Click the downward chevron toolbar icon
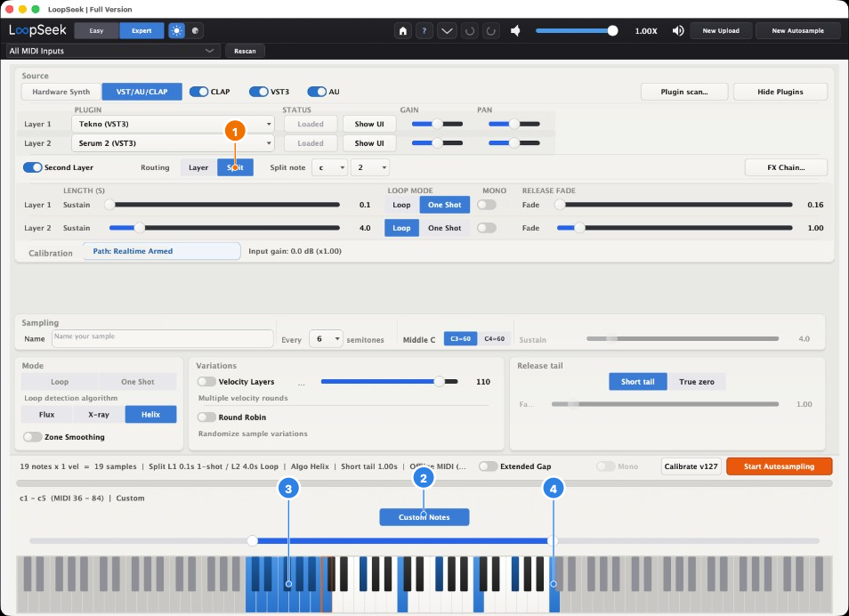This screenshot has width=849, height=616. pyautogui.click(x=447, y=31)
